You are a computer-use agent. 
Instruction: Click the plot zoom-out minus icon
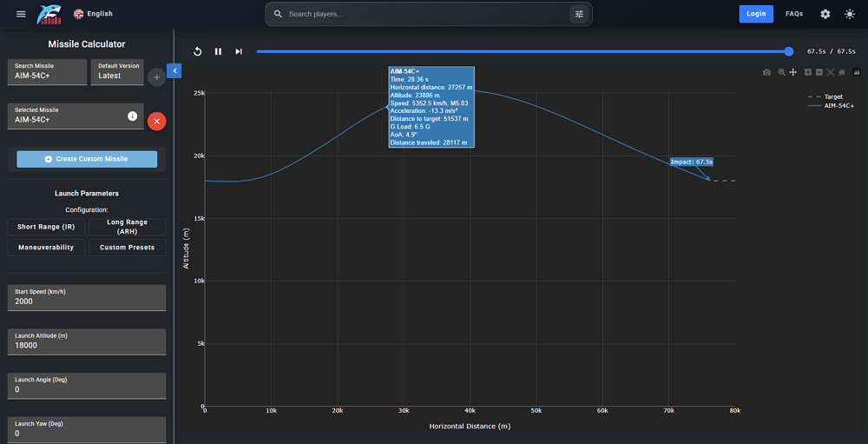(819, 72)
